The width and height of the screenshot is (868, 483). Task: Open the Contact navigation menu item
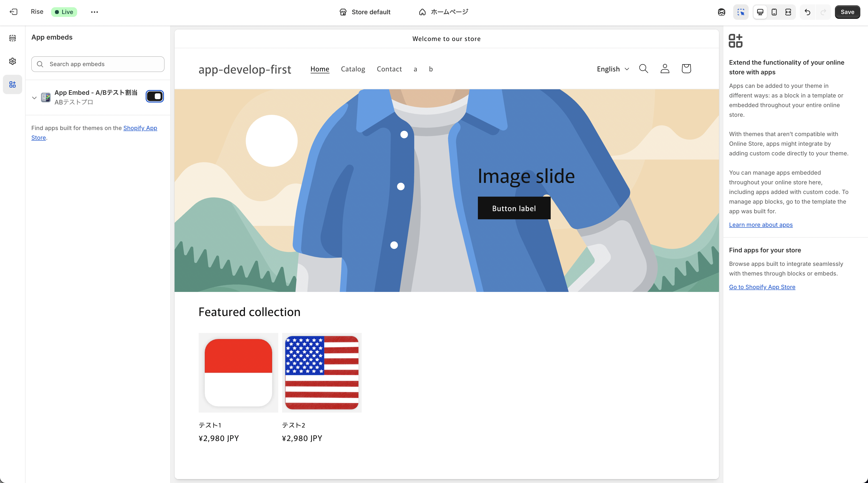[389, 69]
